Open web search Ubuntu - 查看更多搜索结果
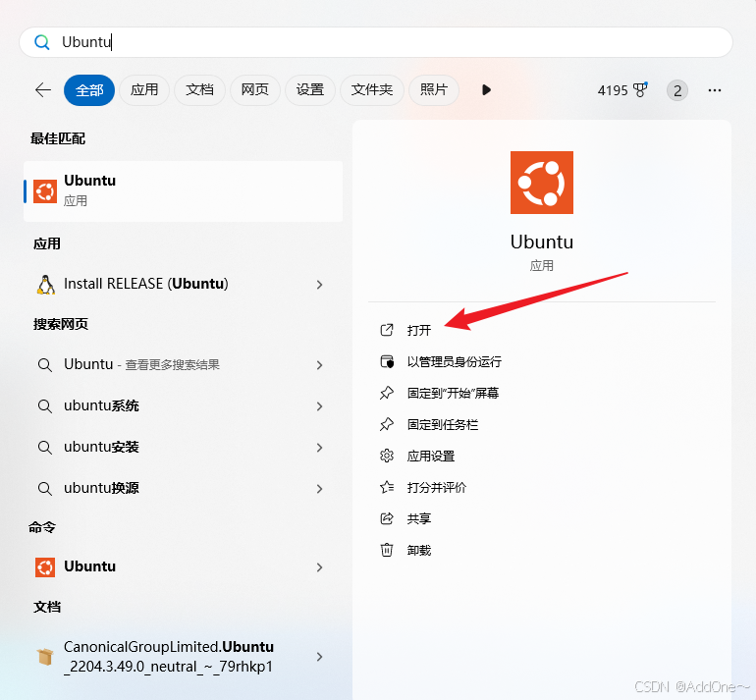The width and height of the screenshot is (756, 700). pos(141,364)
